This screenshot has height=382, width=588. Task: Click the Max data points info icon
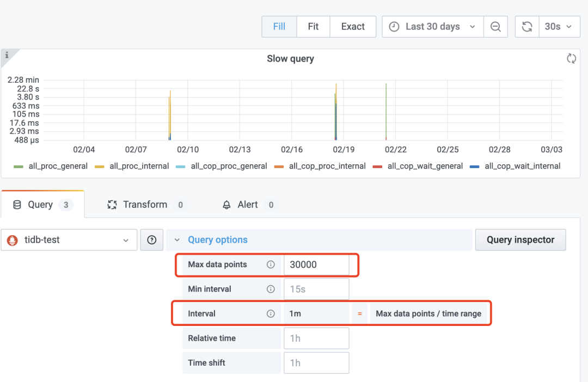[x=271, y=264]
